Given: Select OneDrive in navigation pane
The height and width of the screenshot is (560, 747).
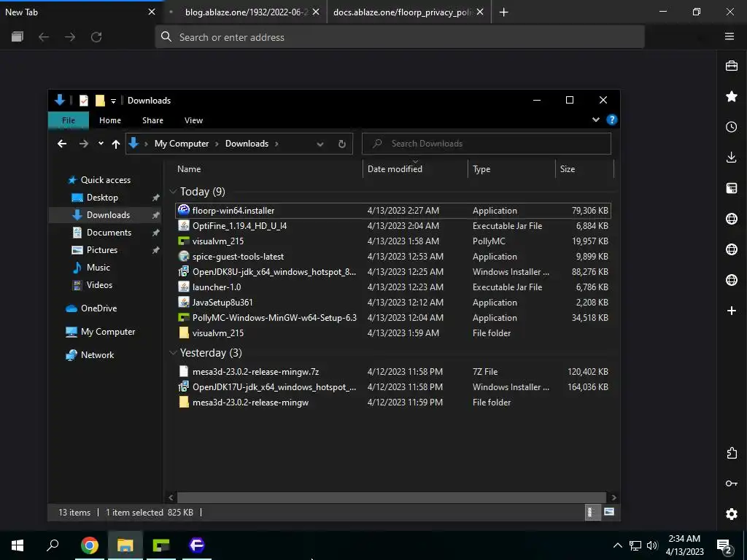Looking at the screenshot, I should pos(98,308).
